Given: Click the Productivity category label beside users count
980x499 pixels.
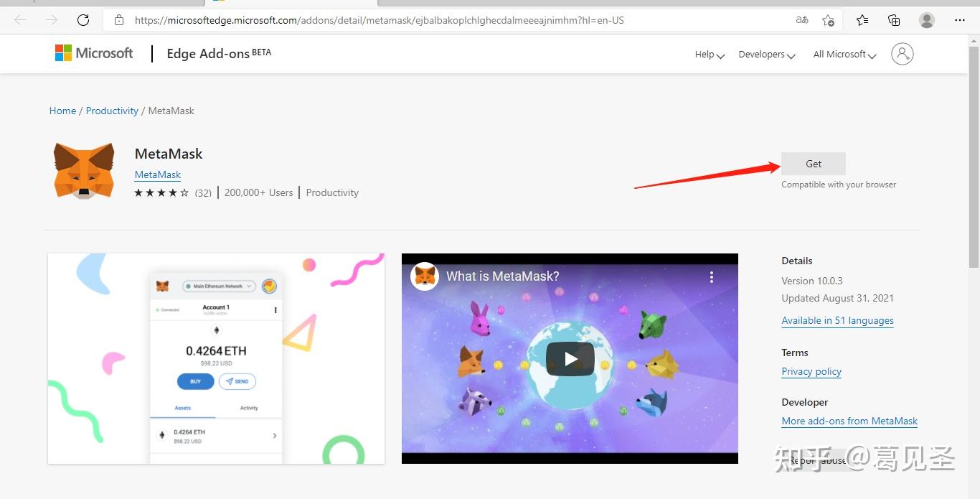Looking at the screenshot, I should pyautogui.click(x=332, y=192).
